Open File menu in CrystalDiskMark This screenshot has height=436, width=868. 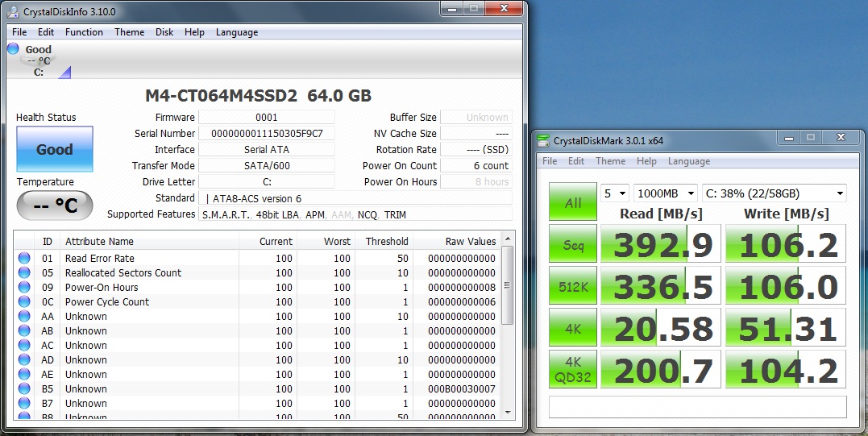pos(550,161)
